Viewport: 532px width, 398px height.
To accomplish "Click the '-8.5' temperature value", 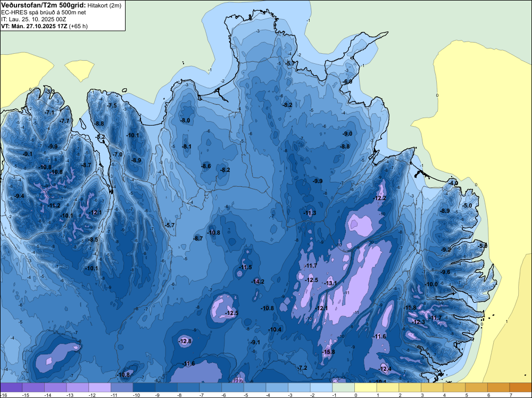I will click(x=93, y=239).
